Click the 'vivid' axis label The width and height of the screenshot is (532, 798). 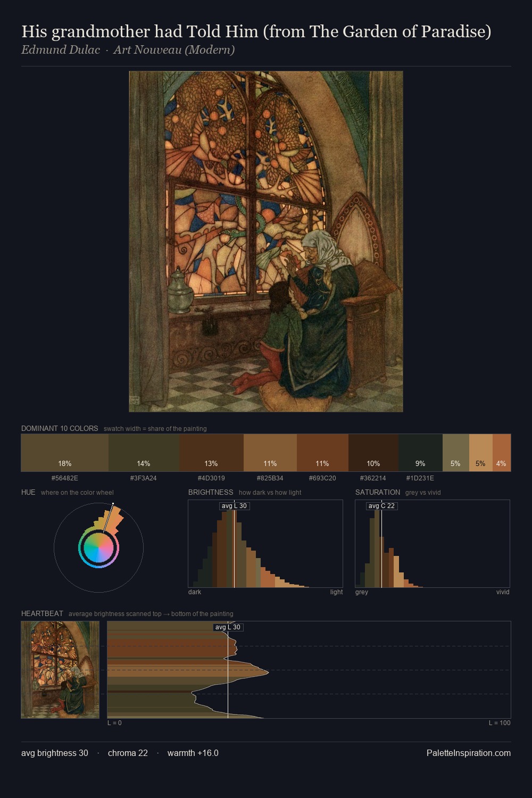pos(503,592)
